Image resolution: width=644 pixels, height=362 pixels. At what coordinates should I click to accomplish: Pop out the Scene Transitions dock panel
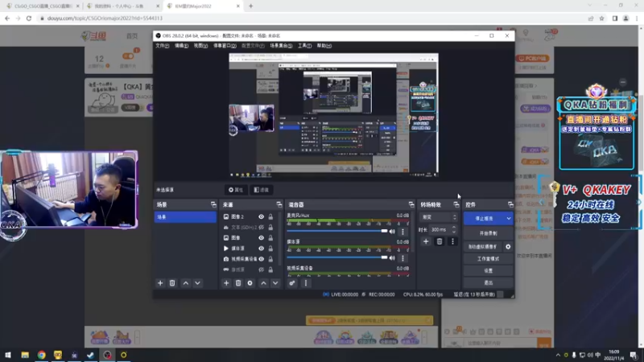tap(456, 204)
